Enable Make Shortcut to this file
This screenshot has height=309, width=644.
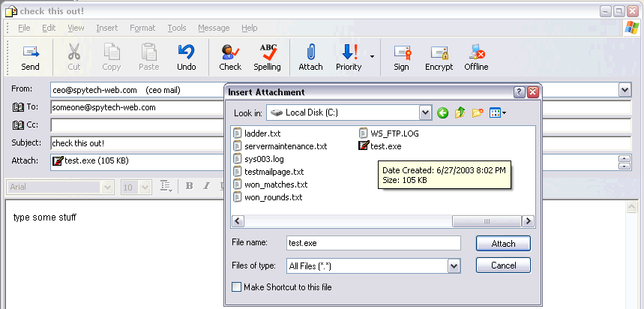[x=237, y=286]
